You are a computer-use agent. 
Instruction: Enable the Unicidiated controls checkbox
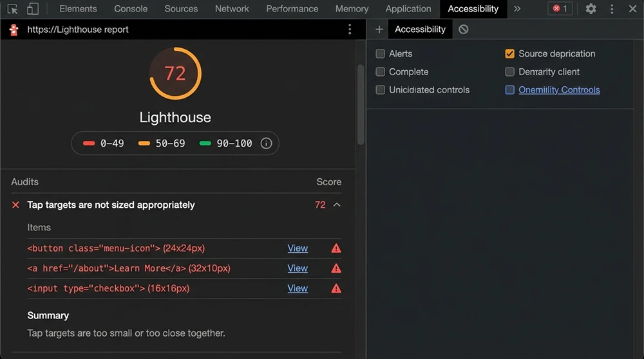tap(381, 90)
